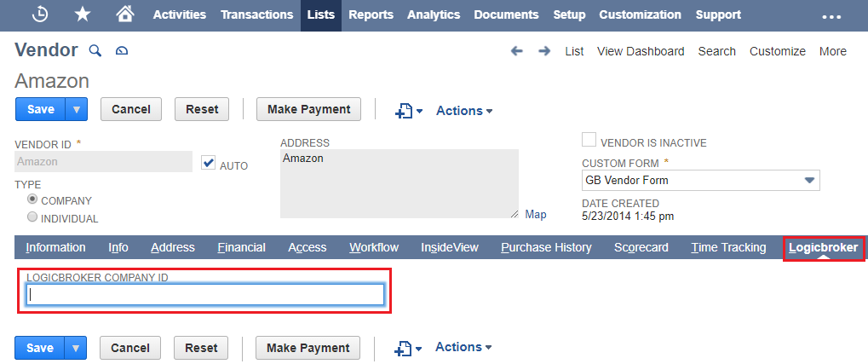Switch to the Financial subtab
The image size is (868, 364).
241,247
